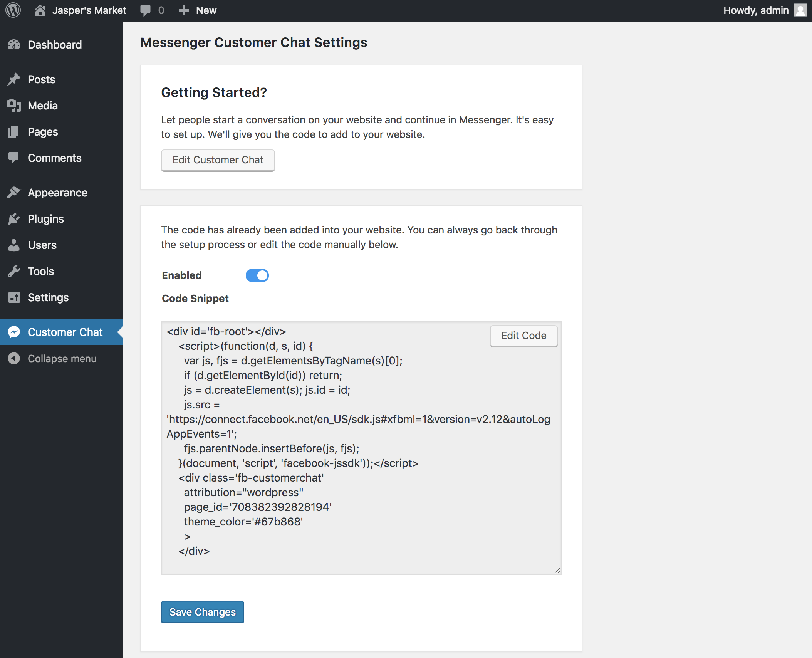This screenshot has width=812, height=658.
Task: Open the Appearance paintbrush icon
Action: point(14,192)
